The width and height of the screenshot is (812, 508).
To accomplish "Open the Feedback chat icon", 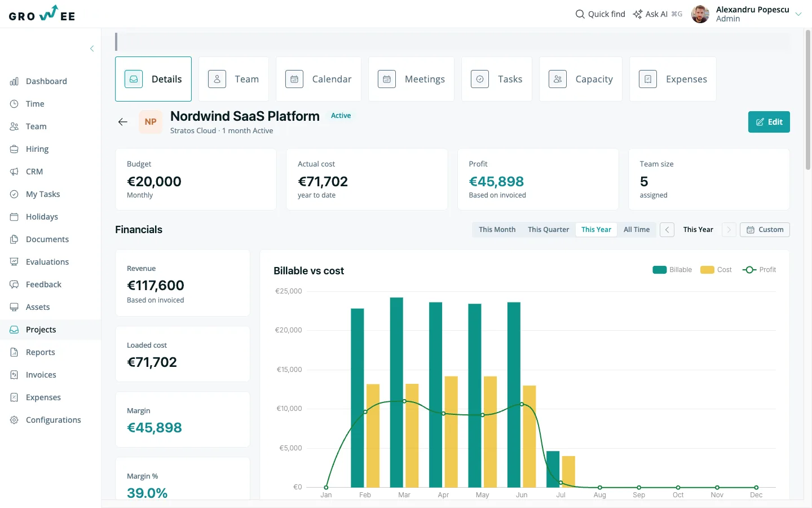I will pyautogui.click(x=14, y=284).
